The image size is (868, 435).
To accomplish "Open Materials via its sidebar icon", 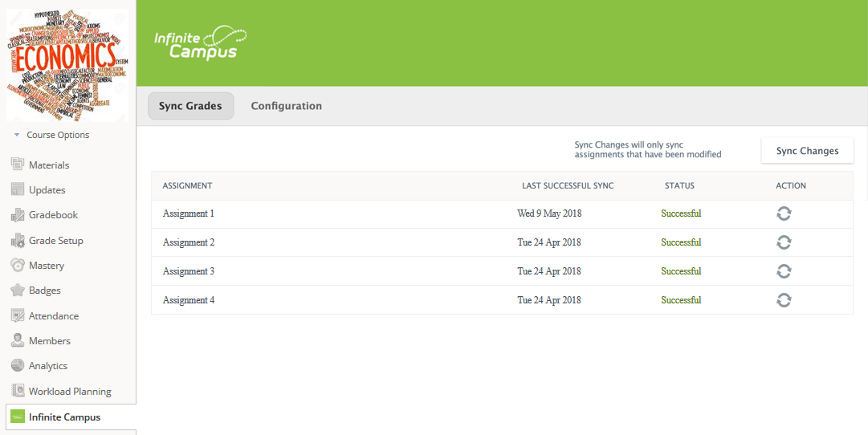I will pos(18,165).
